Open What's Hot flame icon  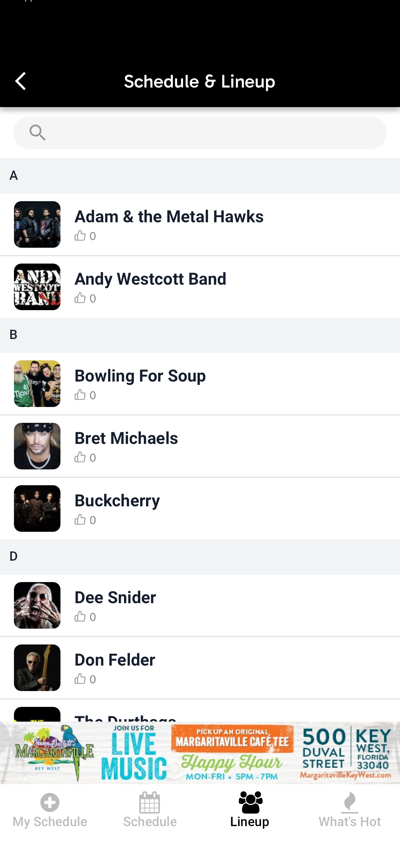350,802
